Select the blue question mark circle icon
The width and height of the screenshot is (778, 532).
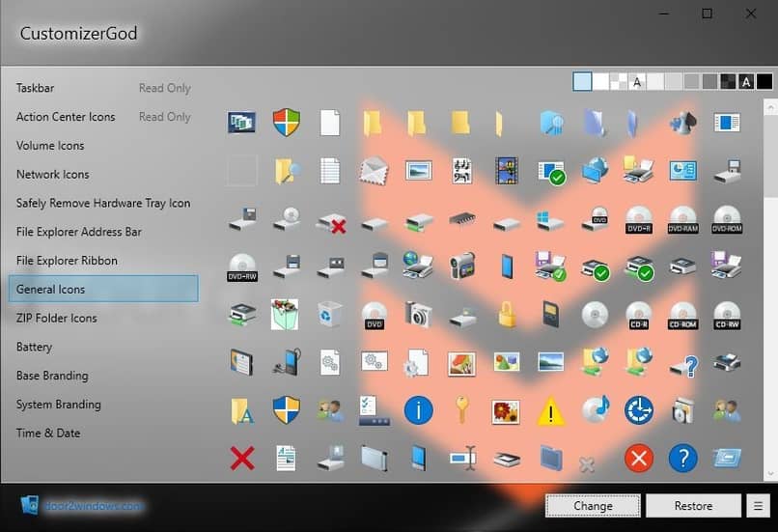[x=682, y=458]
